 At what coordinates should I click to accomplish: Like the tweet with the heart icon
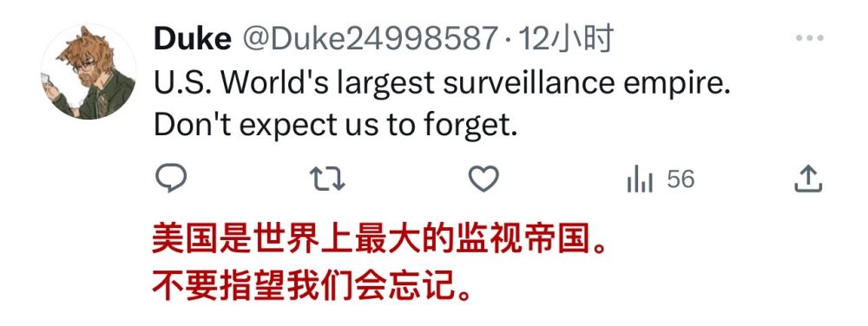pyautogui.click(x=483, y=179)
